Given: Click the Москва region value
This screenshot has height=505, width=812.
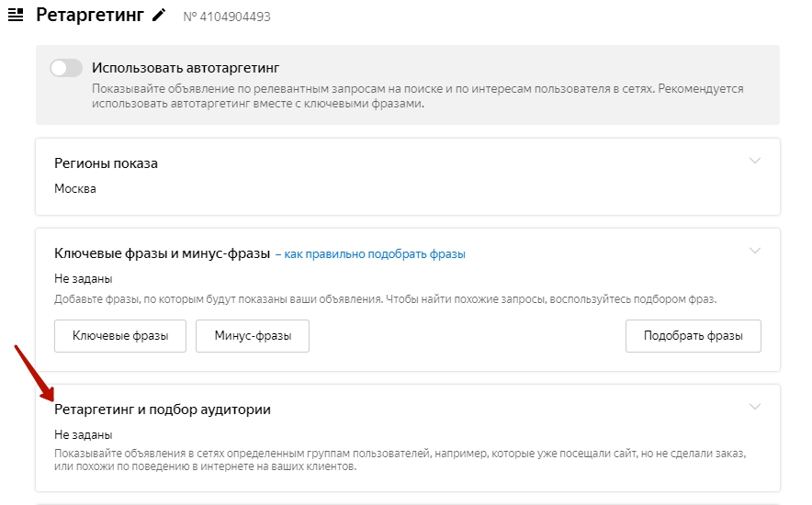Looking at the screenshot, I should click(75, 189).
